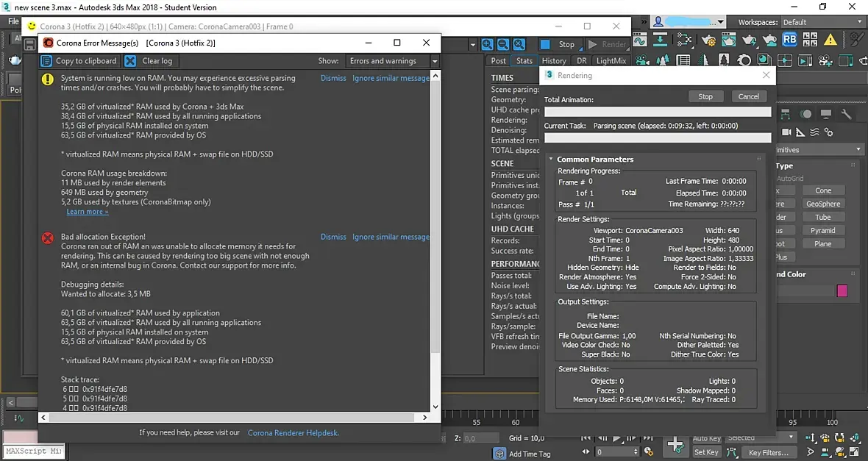Image resolution: width=868 pixels, height=461 pixels.
Task: Open the Rendered Frame Window teapot icon
Action: (x=728, y=40)
